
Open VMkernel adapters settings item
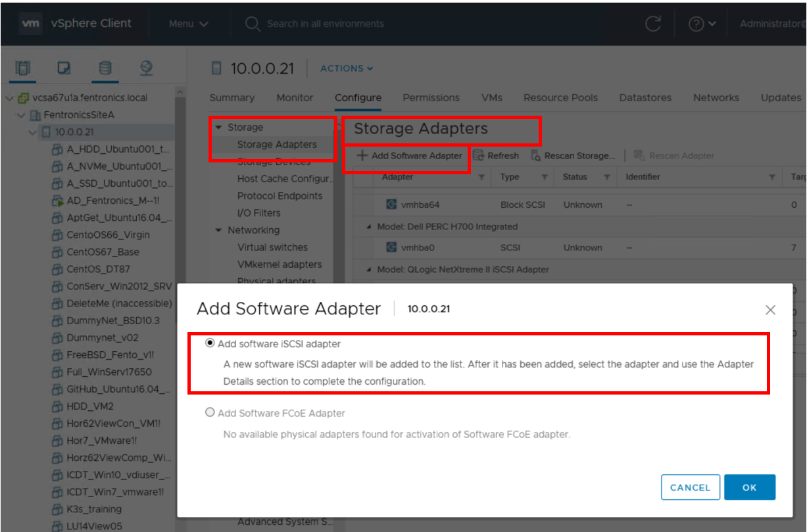point(280,264)
